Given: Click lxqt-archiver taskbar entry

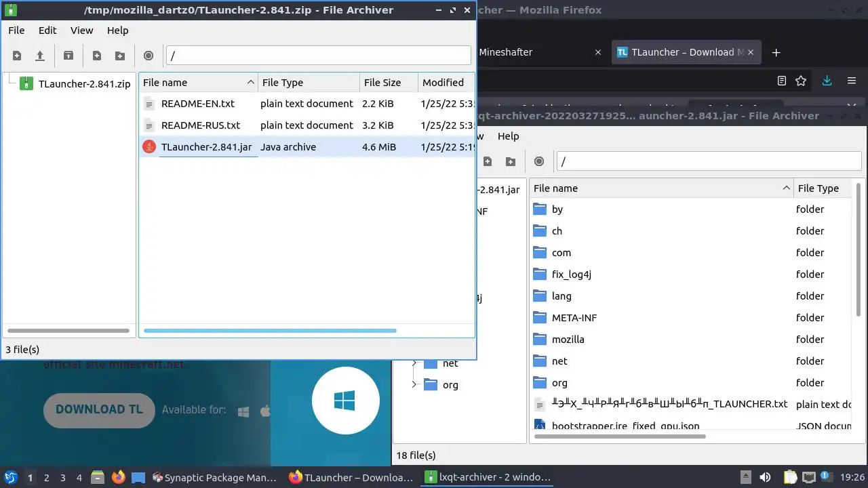Looking at the screenshot, I should point(489,477).
